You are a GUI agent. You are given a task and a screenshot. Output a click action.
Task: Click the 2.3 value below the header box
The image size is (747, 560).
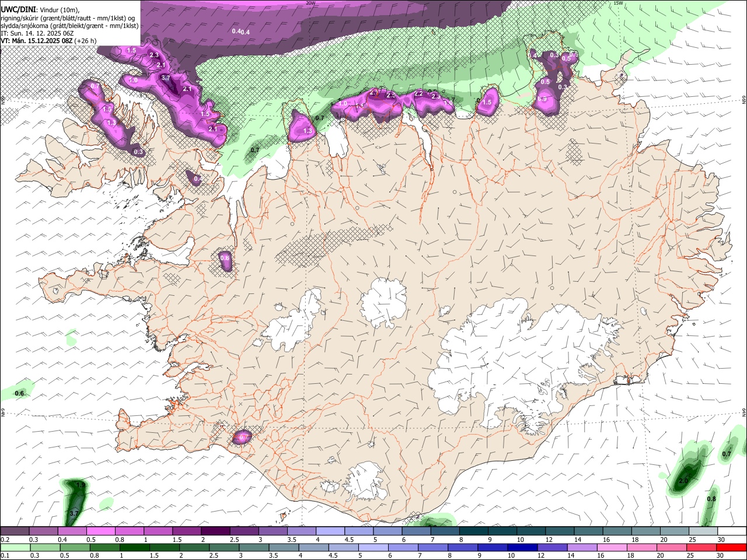[x=154, y=55]
